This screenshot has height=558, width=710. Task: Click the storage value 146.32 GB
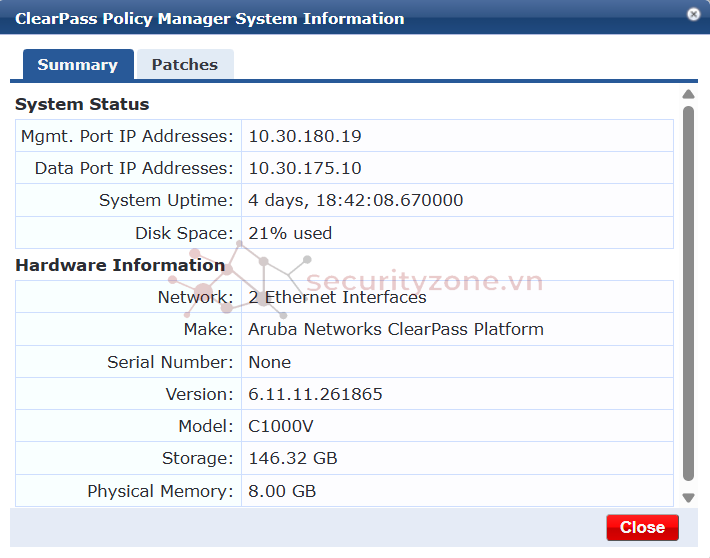[x=293, y=458]
